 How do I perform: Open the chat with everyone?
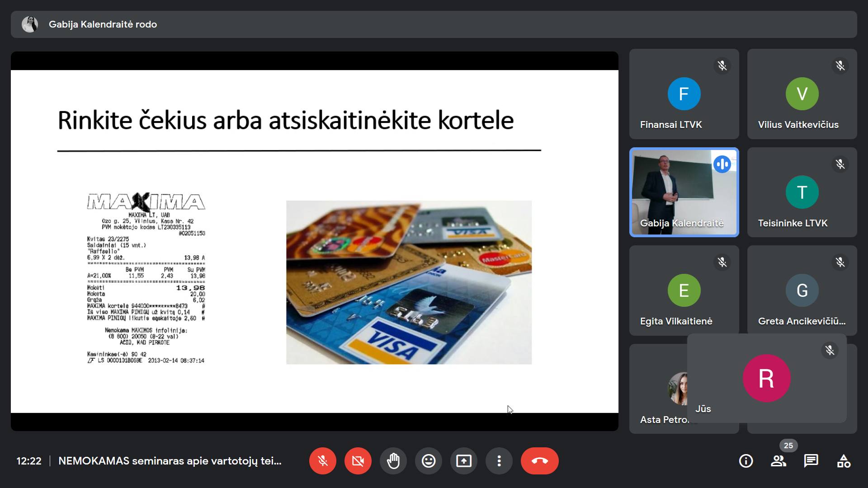[x=811, y=461]
